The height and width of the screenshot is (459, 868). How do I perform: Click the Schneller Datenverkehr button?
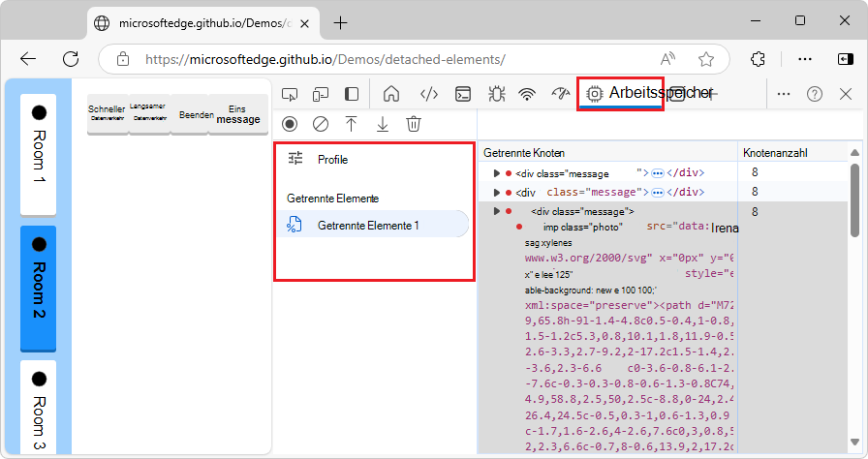pyautogui.click(x=108, y=113)
